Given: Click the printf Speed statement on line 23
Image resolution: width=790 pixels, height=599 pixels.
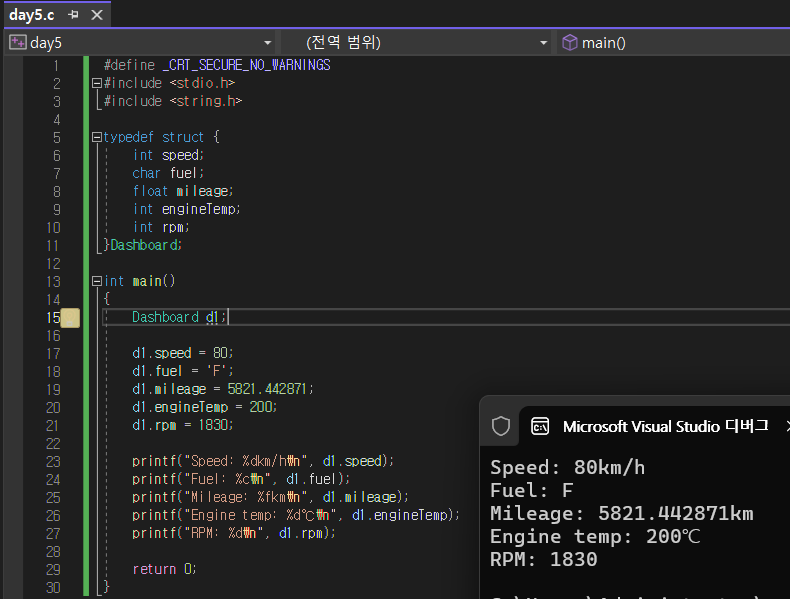Looking at the screenshot, I should 262,461.
